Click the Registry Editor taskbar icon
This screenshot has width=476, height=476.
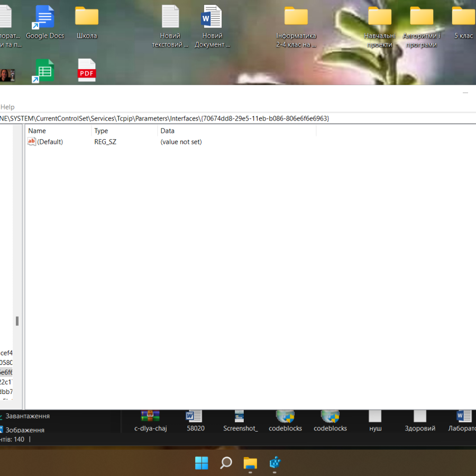pyautogui.click(x=274, y=463)
